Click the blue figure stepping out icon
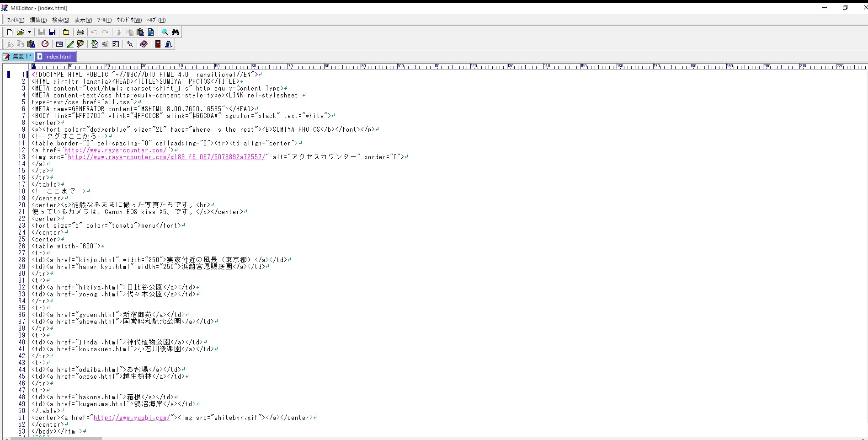This screenshot has width=868, height=440. [x=169, y=44]
